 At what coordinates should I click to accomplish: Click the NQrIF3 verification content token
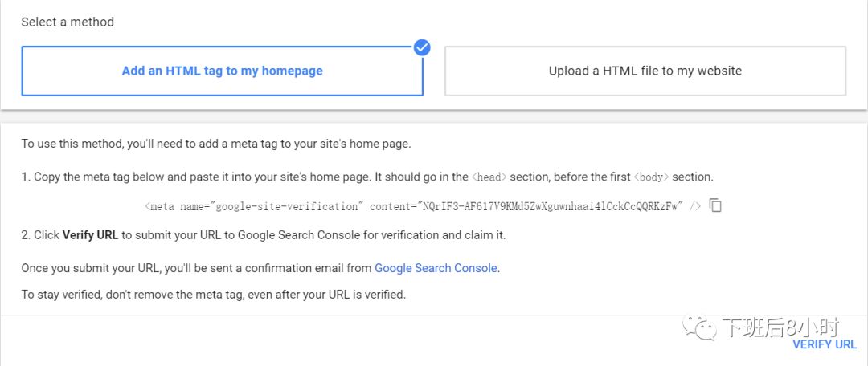(551, 206)
